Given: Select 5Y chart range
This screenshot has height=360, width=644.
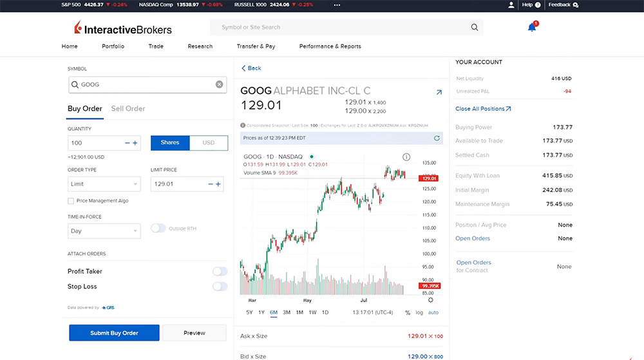Looking at the screenshot, I should pos(249,312).
